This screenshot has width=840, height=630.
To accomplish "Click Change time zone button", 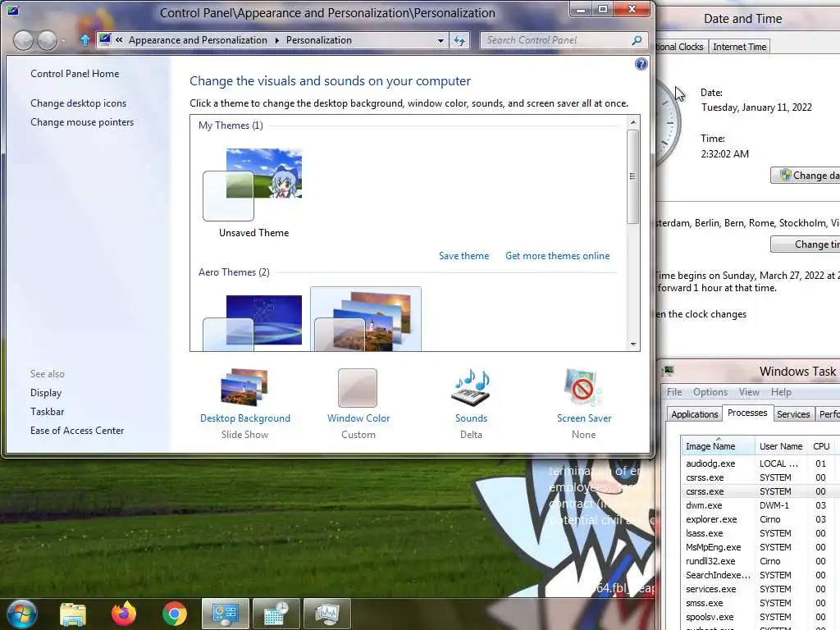I will 806,244.
